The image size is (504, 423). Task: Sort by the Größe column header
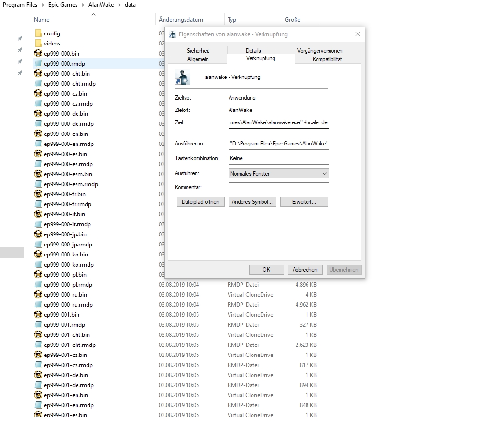[293, 20]
